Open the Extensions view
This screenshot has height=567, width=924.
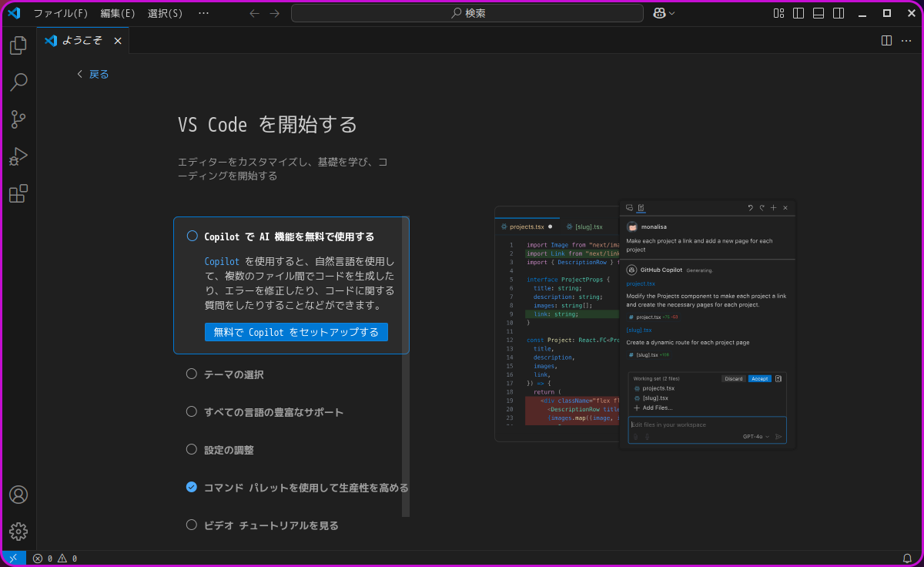tap(18, 193)
